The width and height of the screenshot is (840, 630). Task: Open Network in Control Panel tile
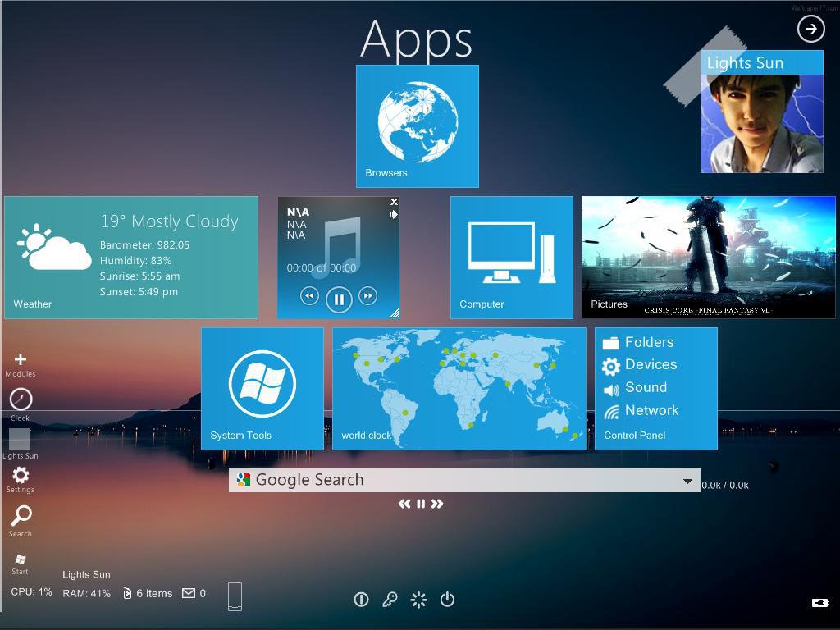click(651, 410)
